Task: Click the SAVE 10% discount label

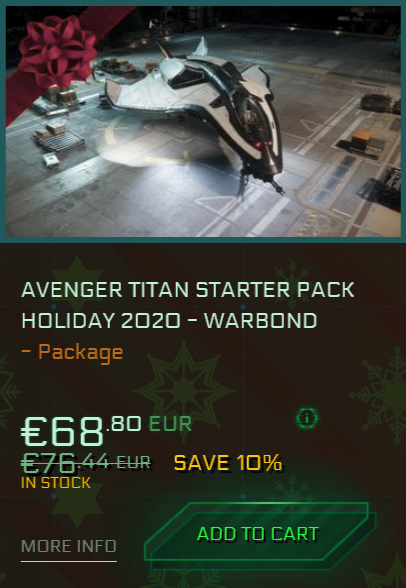Action: 228,463
